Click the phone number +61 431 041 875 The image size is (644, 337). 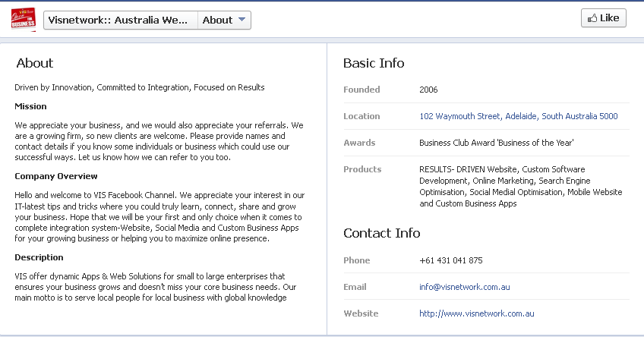click(451, 260)
